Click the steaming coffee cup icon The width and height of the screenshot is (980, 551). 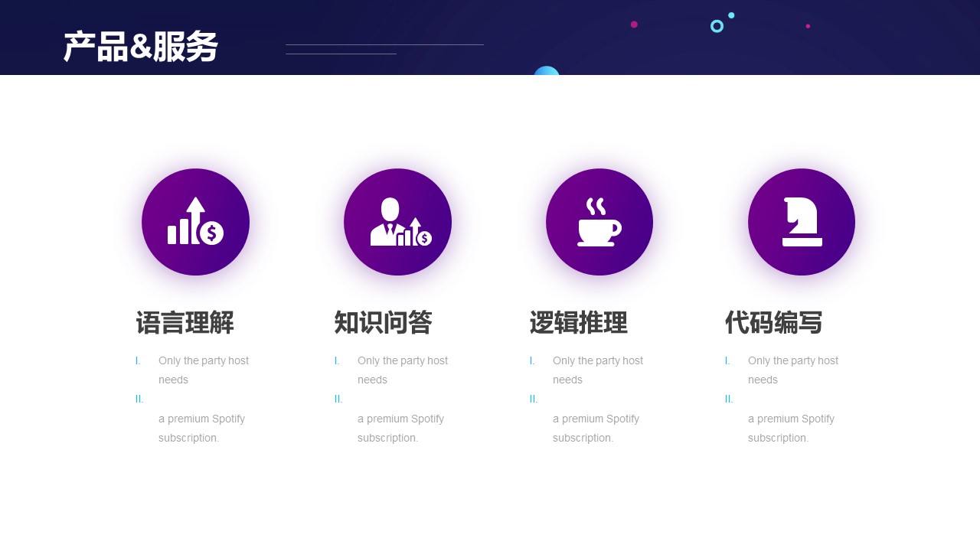tap(599, 222)
